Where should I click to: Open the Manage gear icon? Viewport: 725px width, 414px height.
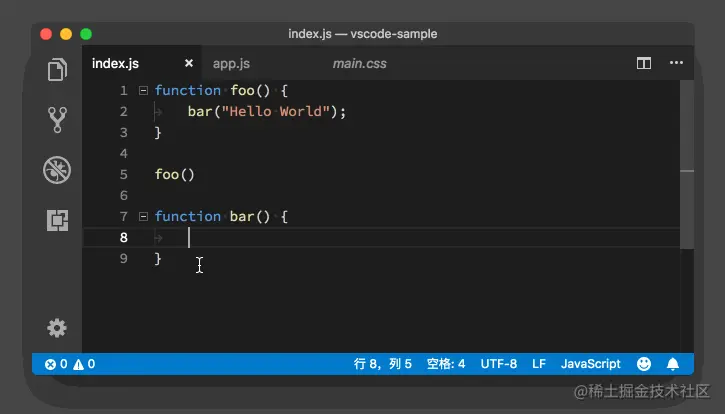(57, 328)
